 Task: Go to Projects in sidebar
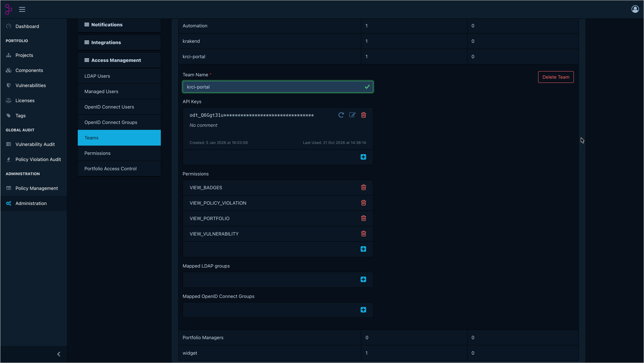[x=34, y=55]
